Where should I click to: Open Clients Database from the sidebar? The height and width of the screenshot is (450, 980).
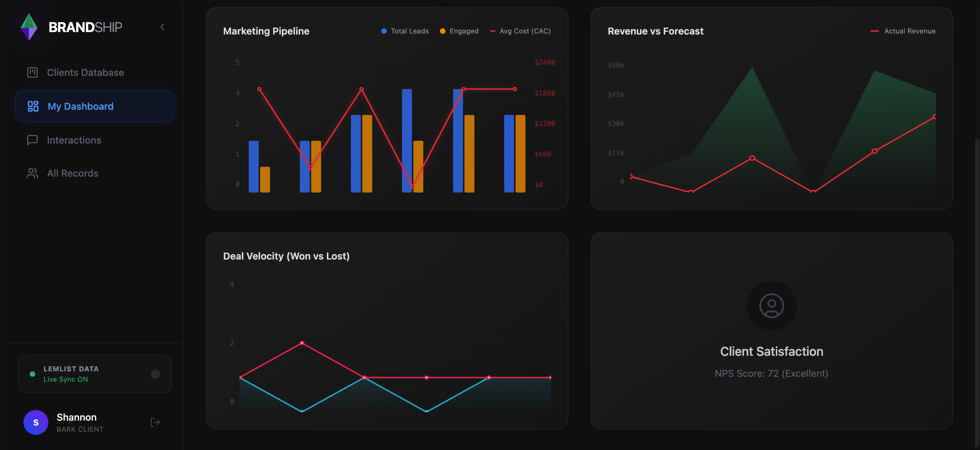coord(85,72)
